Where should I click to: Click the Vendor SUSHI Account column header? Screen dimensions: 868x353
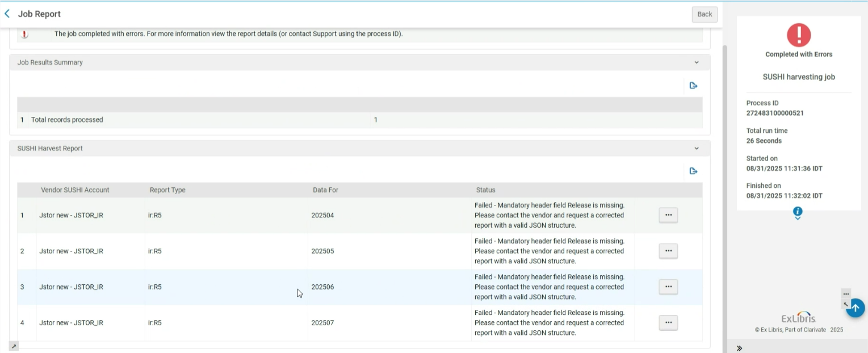point(75,190)
